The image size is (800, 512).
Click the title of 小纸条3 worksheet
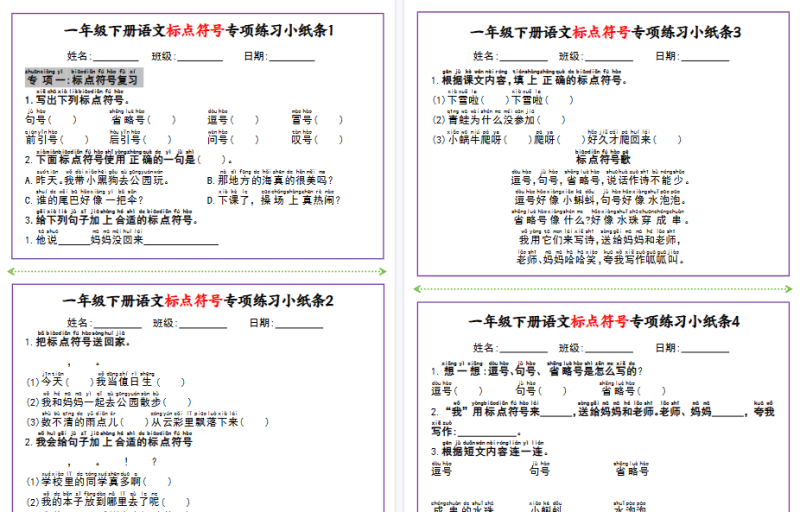point(605,32)
